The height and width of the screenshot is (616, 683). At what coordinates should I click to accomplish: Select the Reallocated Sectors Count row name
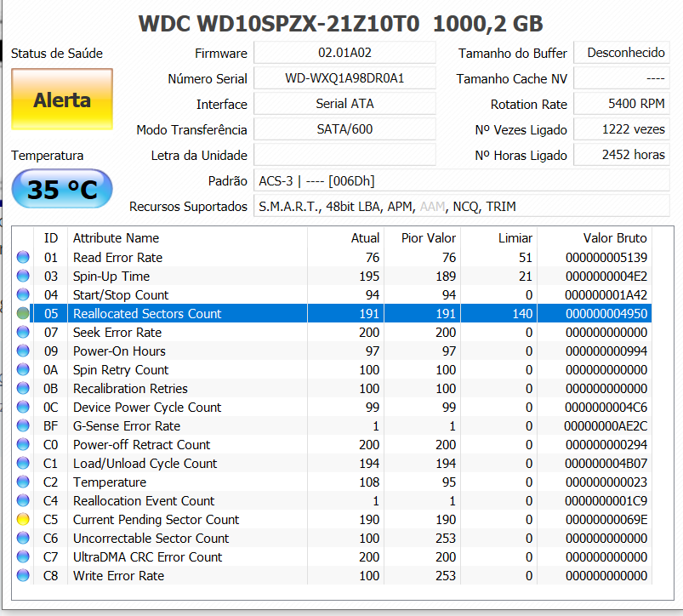pyautogui.click(x=147, y=314)
